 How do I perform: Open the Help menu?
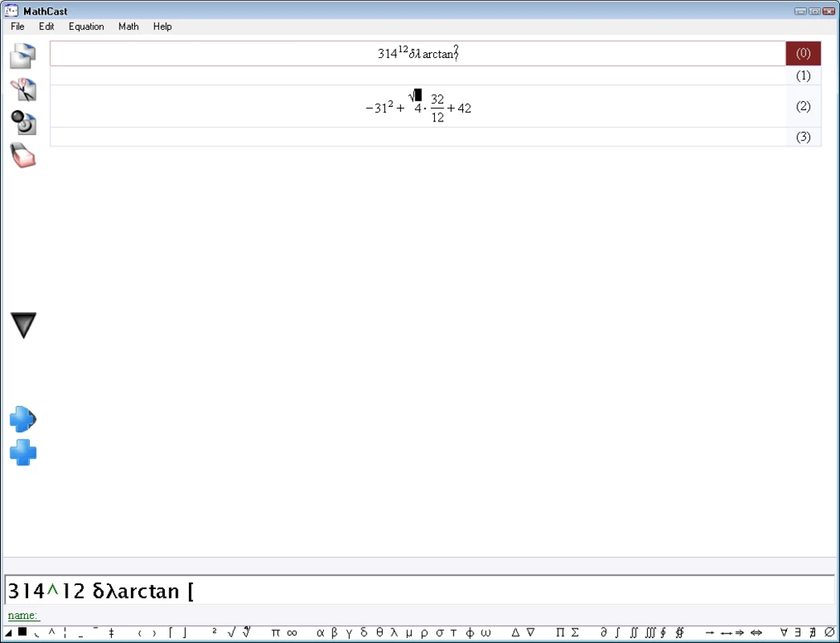(x=162, y=27)
